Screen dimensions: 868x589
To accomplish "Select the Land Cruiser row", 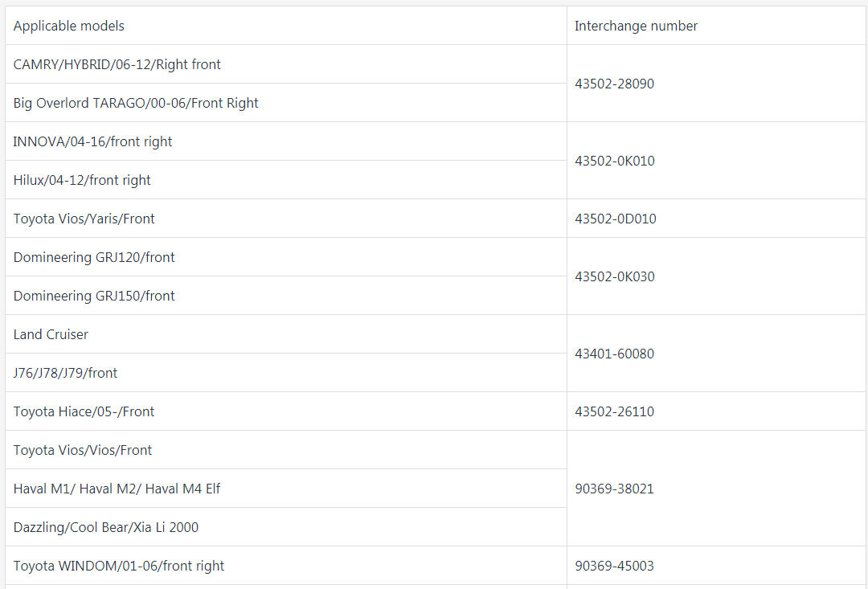I will pyautogui.click(x=286, y=334).
